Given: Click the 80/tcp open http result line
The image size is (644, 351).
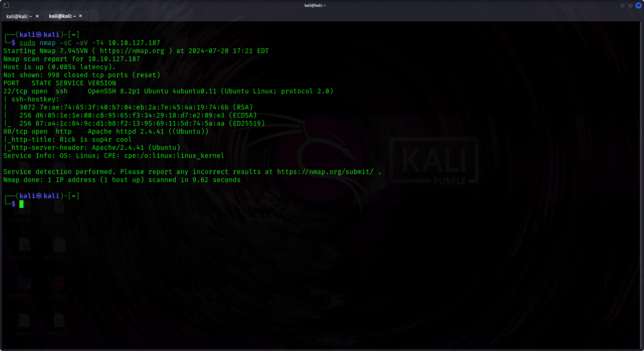Looking at the screenshot, I should [106, 131].
